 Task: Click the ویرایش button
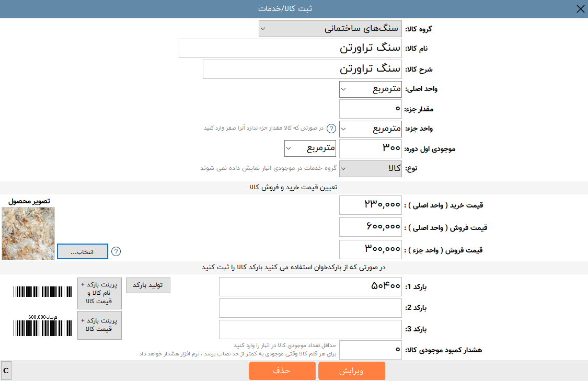tap(351, 371)
